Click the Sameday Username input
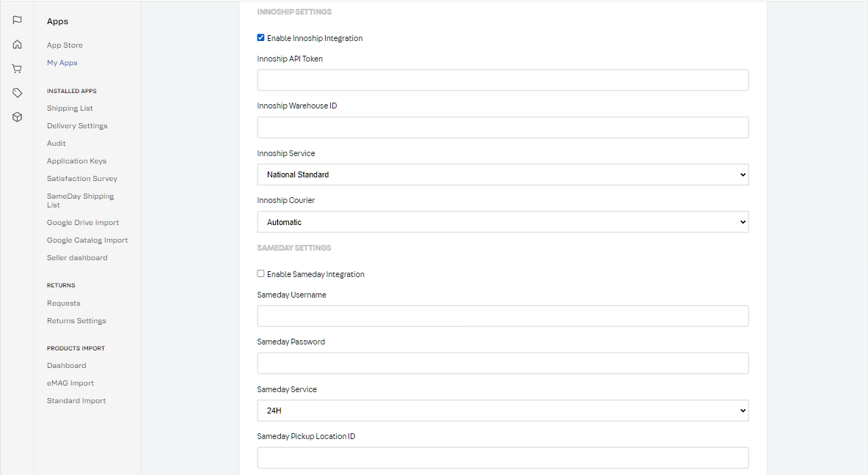 point(503,316)
